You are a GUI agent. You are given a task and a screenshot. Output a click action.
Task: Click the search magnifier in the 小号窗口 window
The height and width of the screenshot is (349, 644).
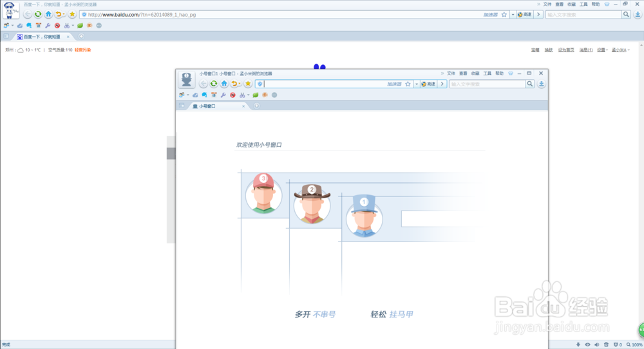click(530, 84)
